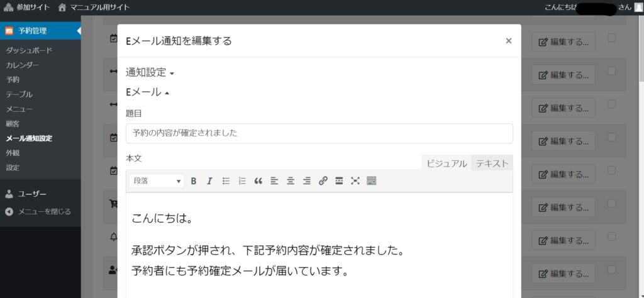Close the Eメール通知を編集する dialog
Screen dimensions: 644x298
tap(509, 41)
